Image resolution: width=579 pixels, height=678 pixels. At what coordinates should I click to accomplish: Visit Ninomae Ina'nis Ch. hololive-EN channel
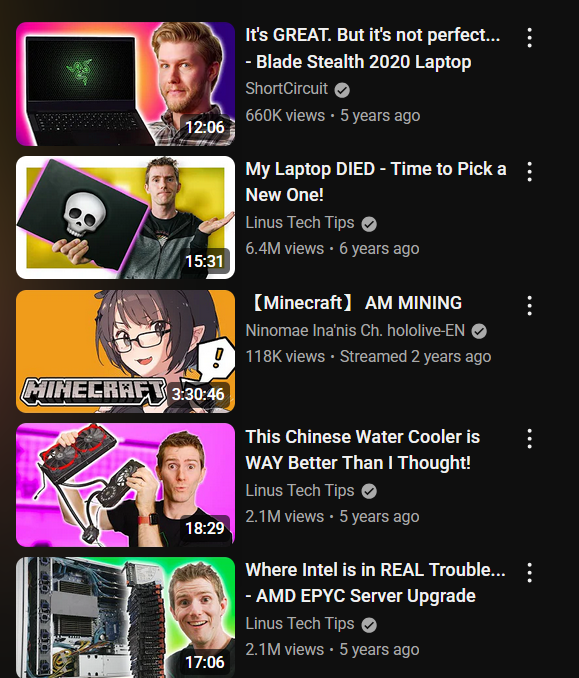point(355,330)
